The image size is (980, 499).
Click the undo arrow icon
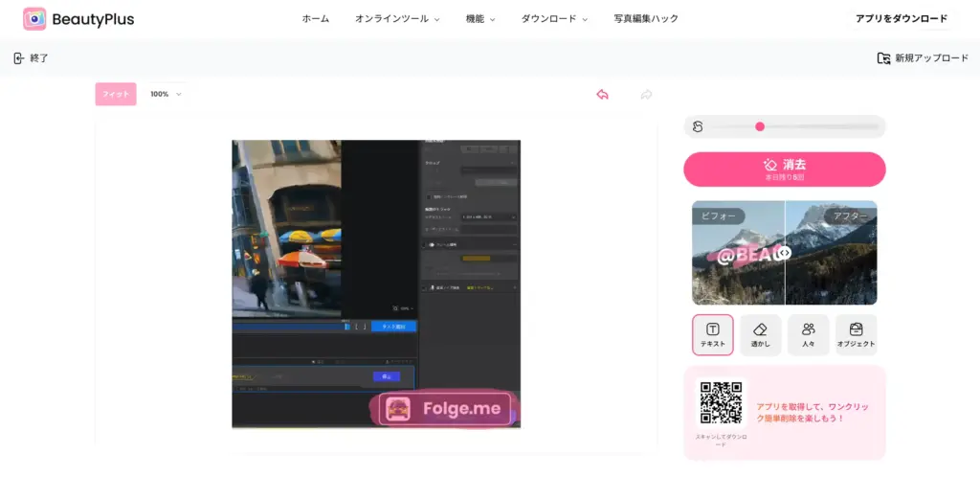click(x=602, y=94)
